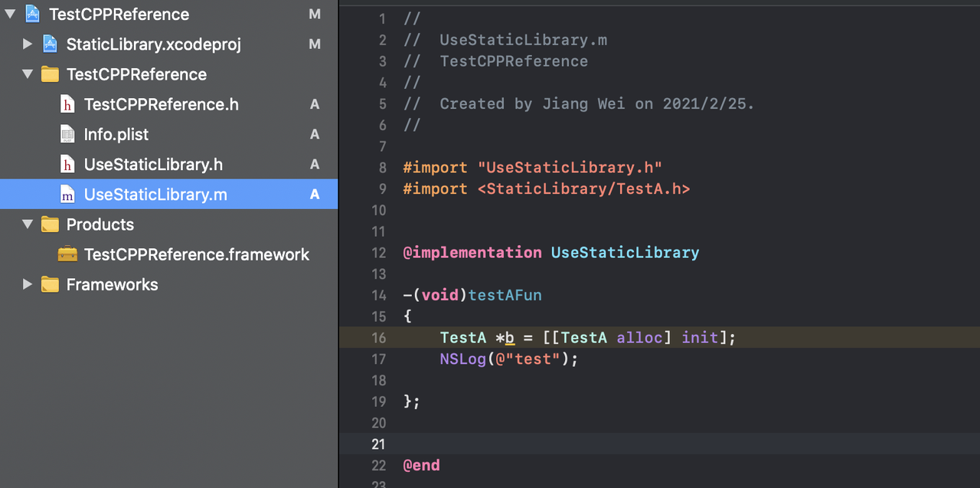
Task: Expand StaticLibrary.xcodeproj disclosure triangle
Action: 28,44
